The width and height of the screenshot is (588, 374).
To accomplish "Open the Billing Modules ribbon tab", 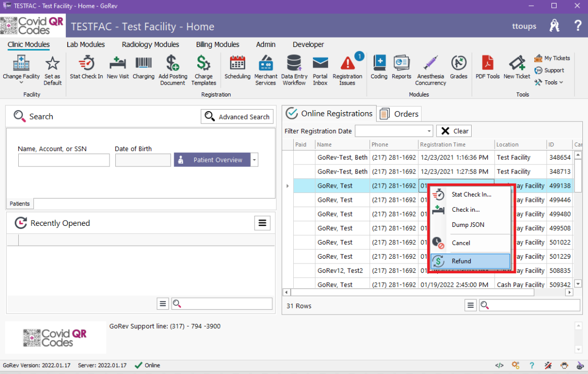I will click(218, 44).
